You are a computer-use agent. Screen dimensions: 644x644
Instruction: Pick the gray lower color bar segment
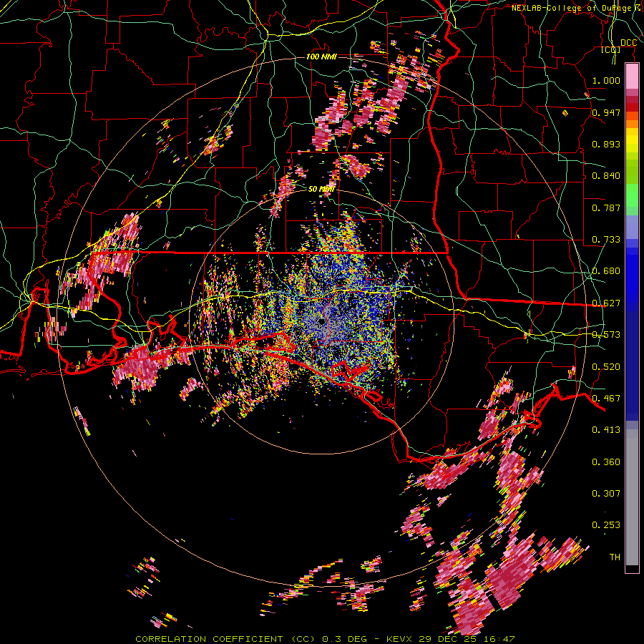632,497
